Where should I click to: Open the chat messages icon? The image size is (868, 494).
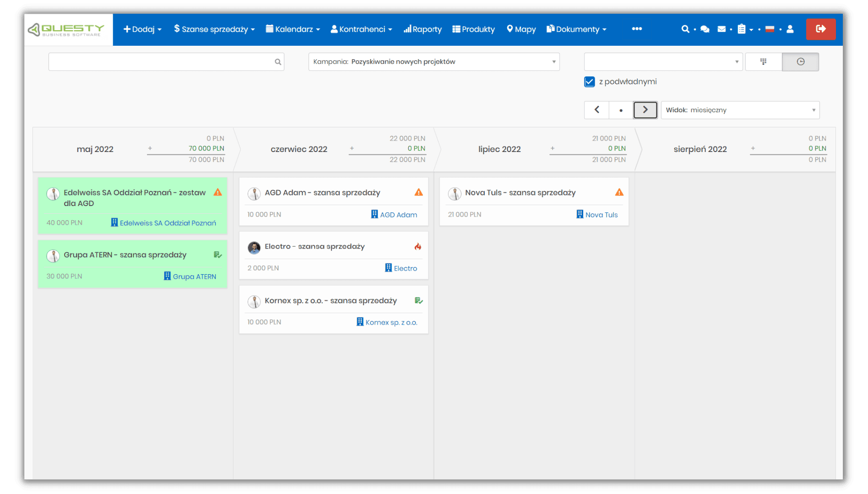click(x=705, y=29)
